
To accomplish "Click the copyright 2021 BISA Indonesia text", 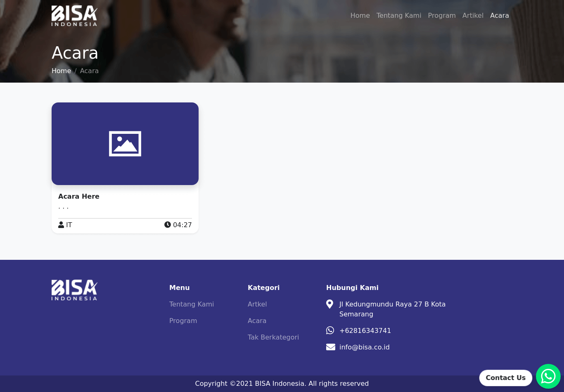I will pyautogui.click(x=282, y=383).
